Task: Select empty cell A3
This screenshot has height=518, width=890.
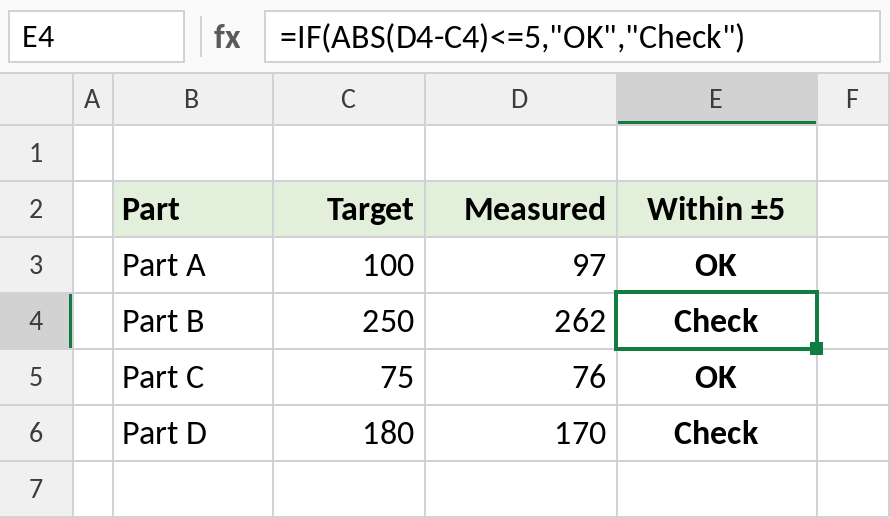Action: 93,265
